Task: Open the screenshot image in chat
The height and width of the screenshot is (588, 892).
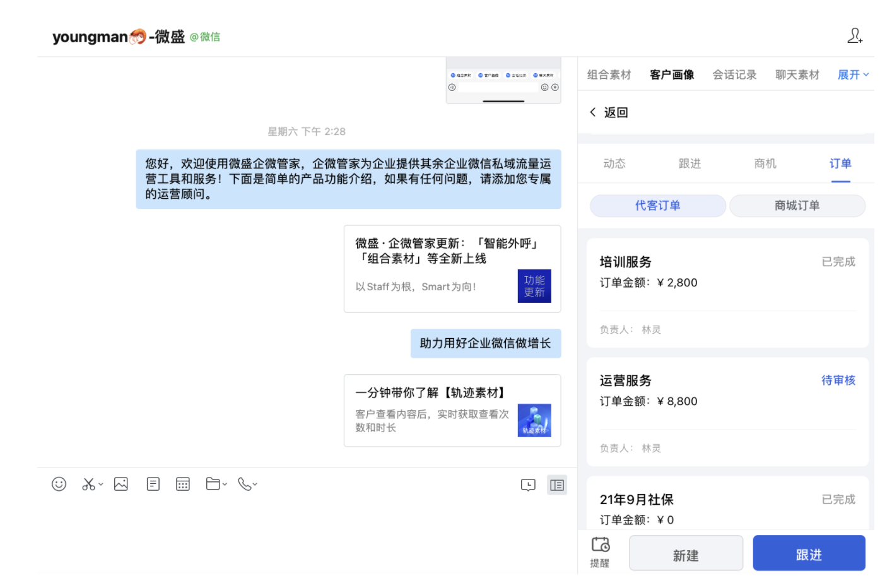Action: tap(503, 80)
